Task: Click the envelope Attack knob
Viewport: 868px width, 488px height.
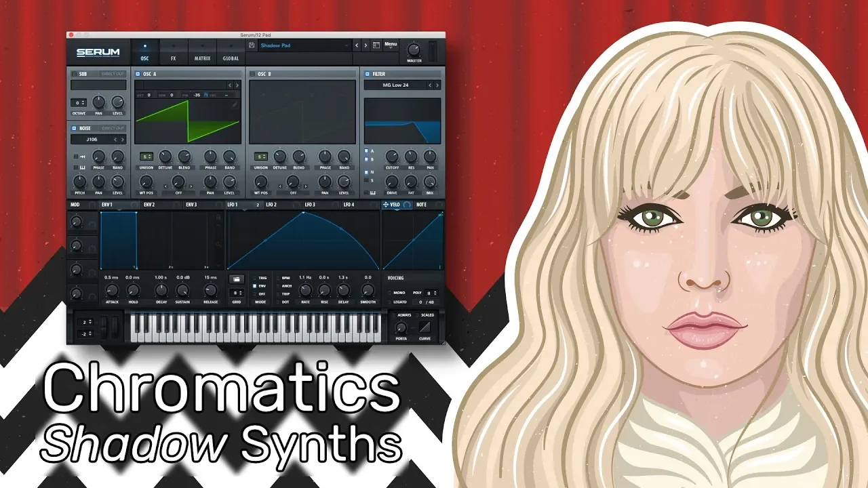Action: (112, 291)
